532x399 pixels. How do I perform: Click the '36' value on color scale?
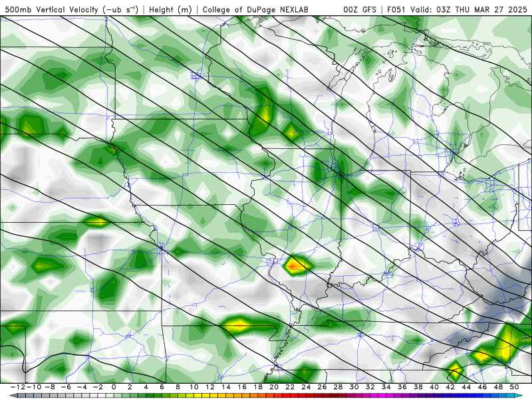coord(402,387)
